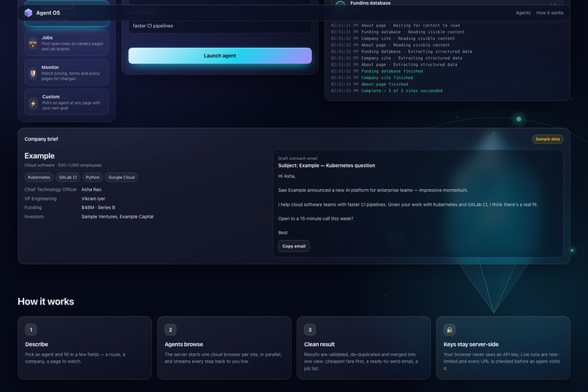Click the Agents browse step card
The image size is (588, 392).
(224, 347)
